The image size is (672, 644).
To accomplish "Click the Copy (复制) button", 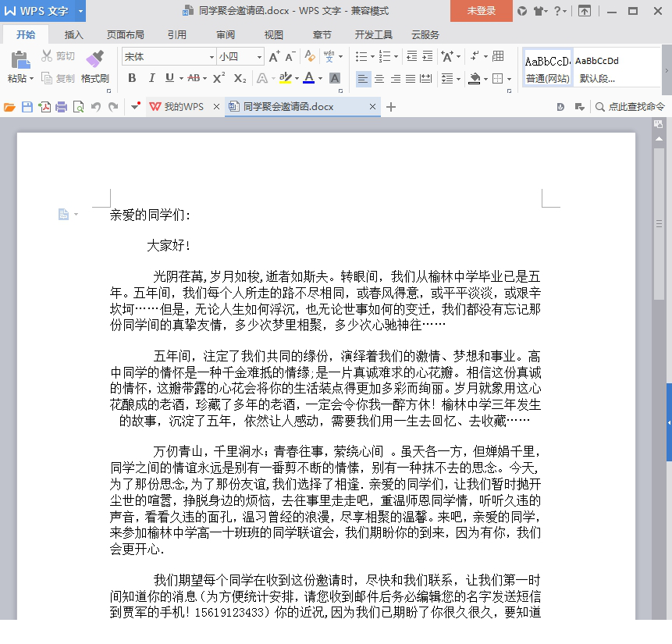I will [59, 79].
